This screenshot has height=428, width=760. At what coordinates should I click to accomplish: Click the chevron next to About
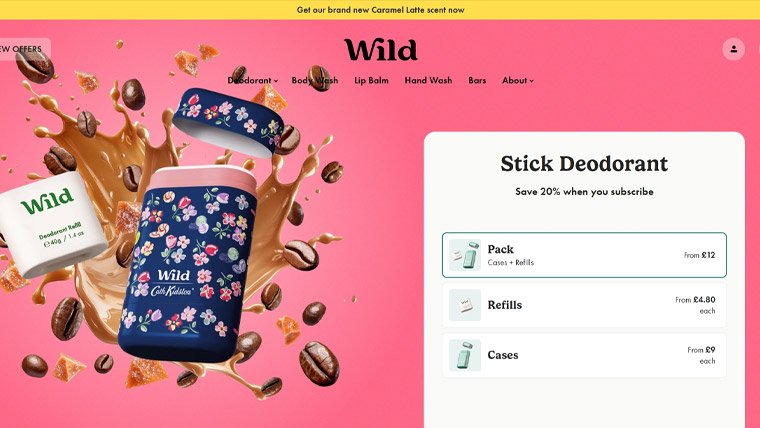pyautogui.click(x=531, y=81)
